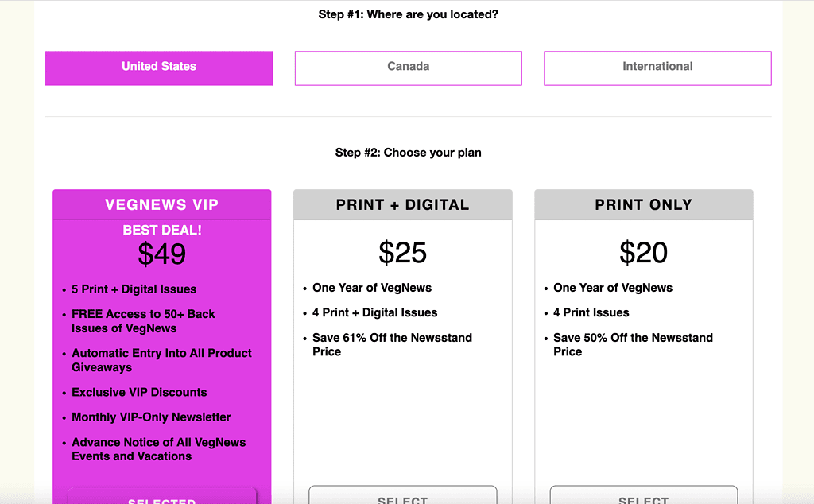Click the 'Step #1: Where are you located?' heading
814x504 pixels.
click(x=408, y=14)
